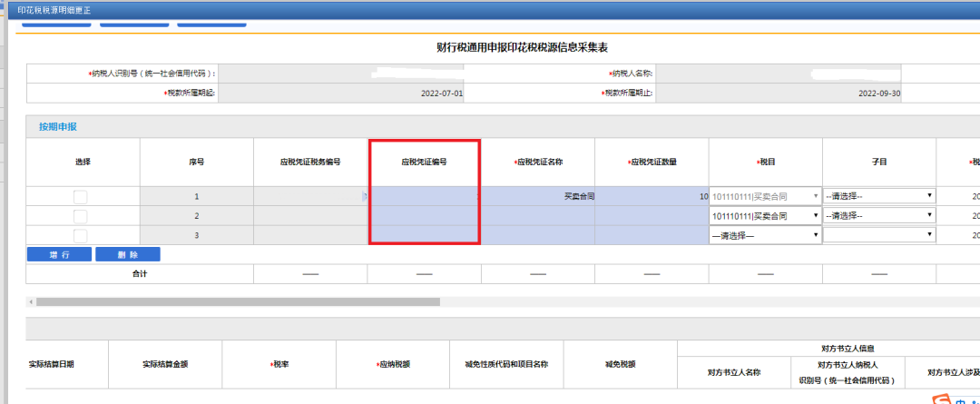
Task: Click the 税率 column header
Action: coord(279,365)
